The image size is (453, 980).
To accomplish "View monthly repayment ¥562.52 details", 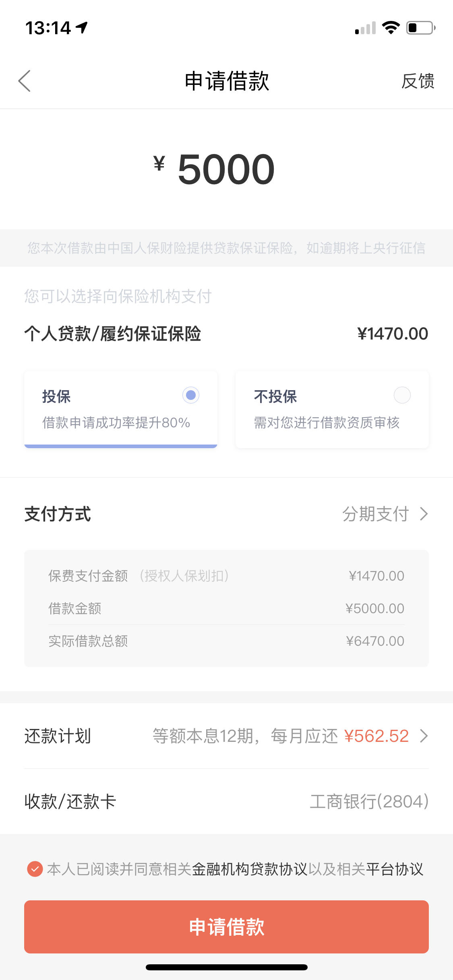I will (376, 736).
